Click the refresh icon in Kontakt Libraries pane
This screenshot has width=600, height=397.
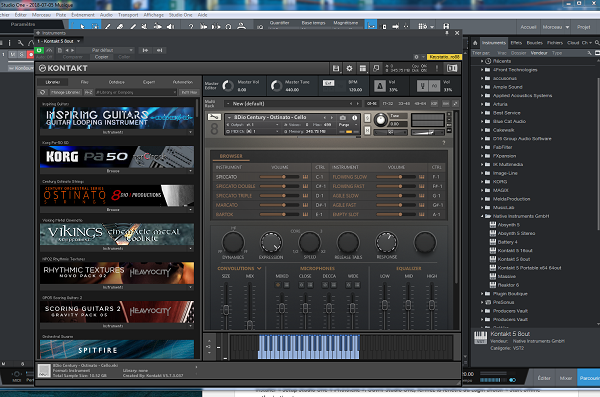tap(43, 92)
